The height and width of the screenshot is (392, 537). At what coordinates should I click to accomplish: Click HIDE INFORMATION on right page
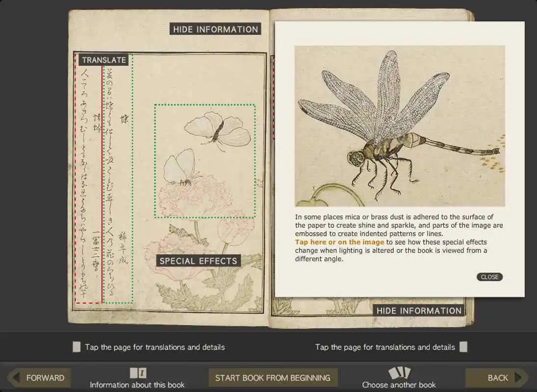click(419, 311)
